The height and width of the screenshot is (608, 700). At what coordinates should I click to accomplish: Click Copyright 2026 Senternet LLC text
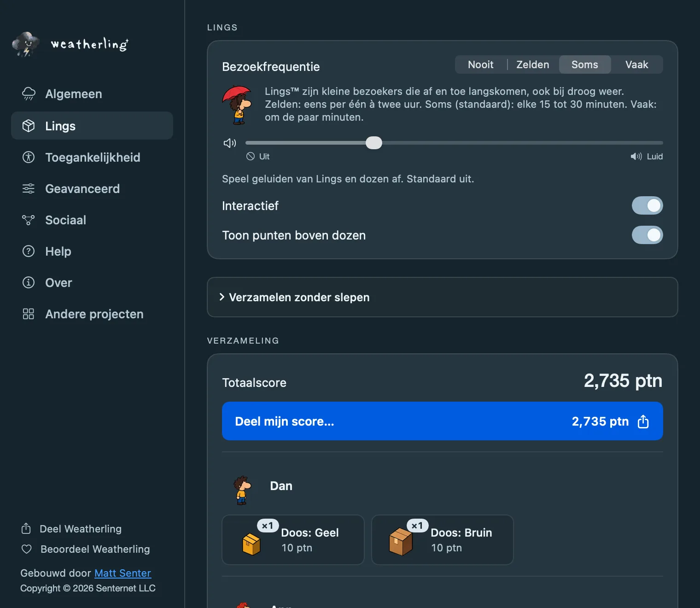click(x=88, y=588)
